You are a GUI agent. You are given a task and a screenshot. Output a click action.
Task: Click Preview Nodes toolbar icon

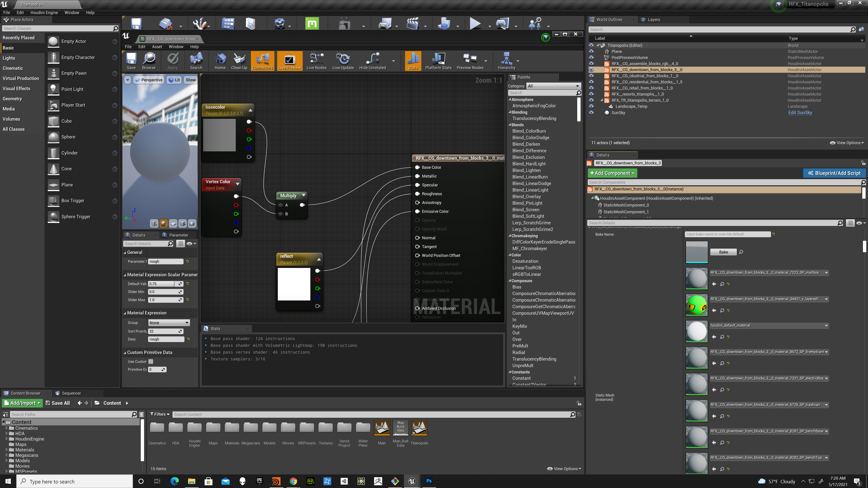470,61
